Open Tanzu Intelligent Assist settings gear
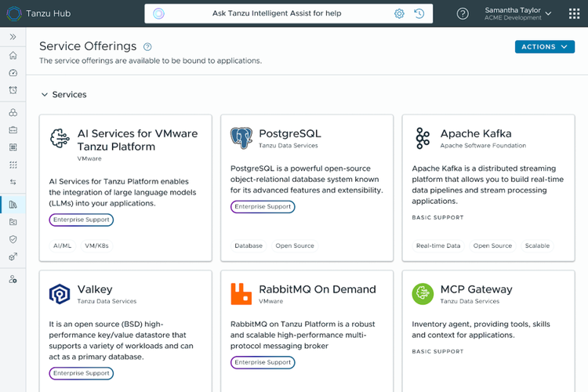This screenshot has height=392, width=588. 399,13
